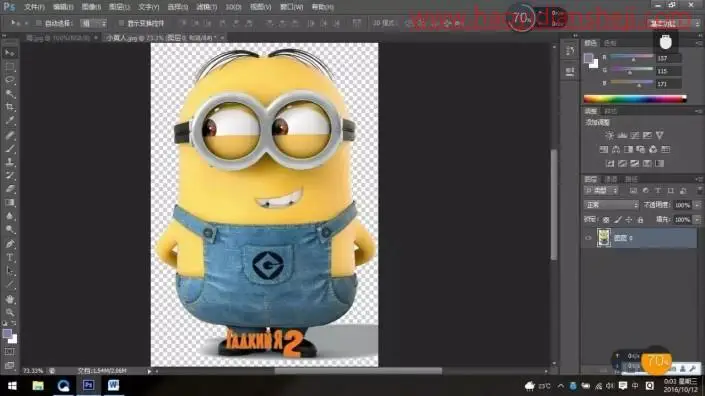
Task: Click the R channel slider
Action: 632,57
